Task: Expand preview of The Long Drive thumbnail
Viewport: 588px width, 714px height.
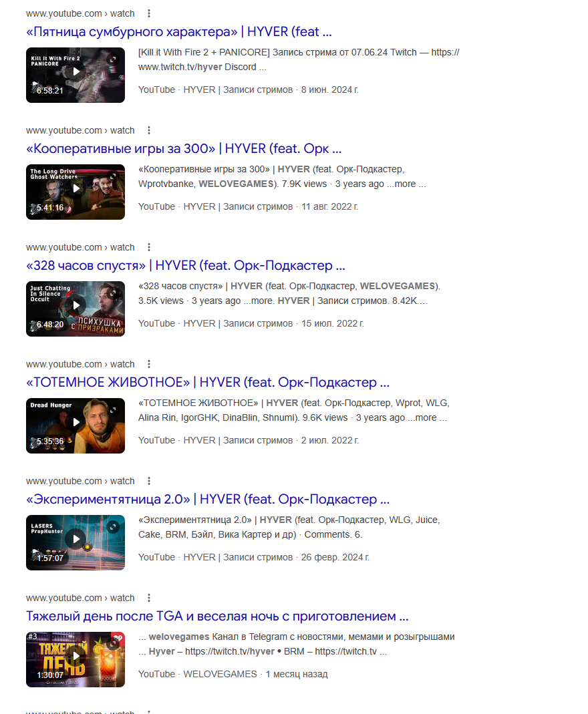Action: coord(112,176)
